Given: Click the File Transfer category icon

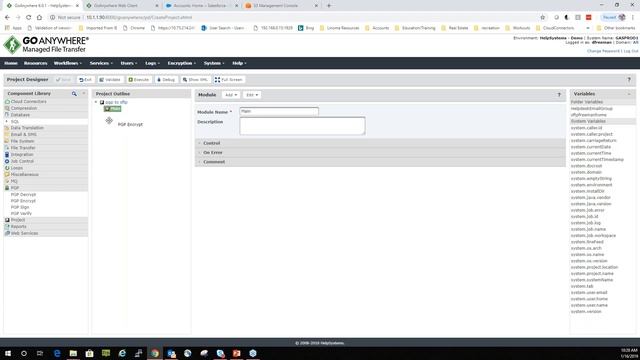Looking at the screenshot, I should [x=7, y=148].
